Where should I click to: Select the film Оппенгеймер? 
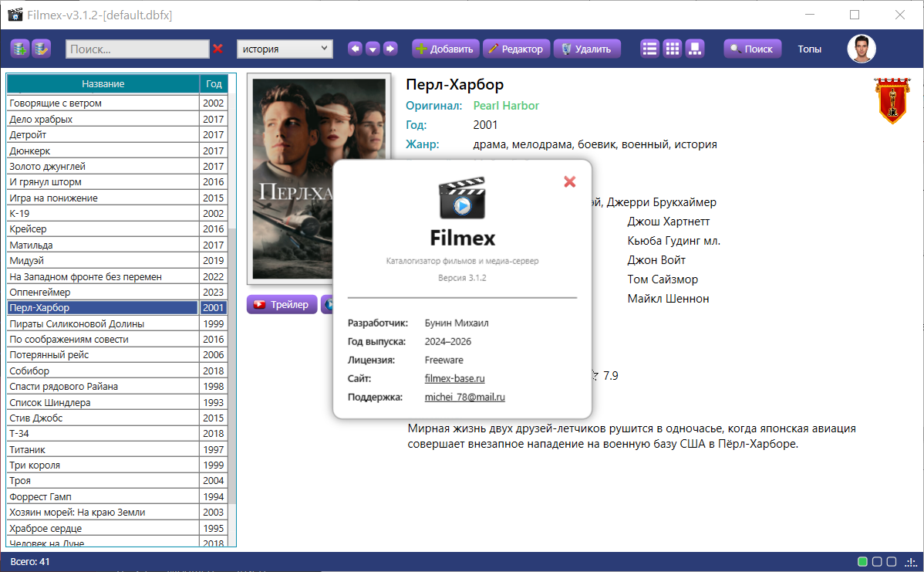coord(117,292)
